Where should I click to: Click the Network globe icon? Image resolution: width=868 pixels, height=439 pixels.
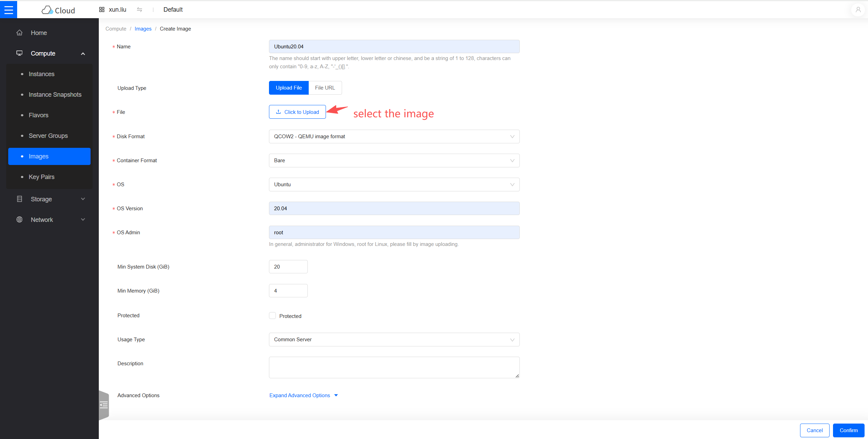(x=20, y=219)
